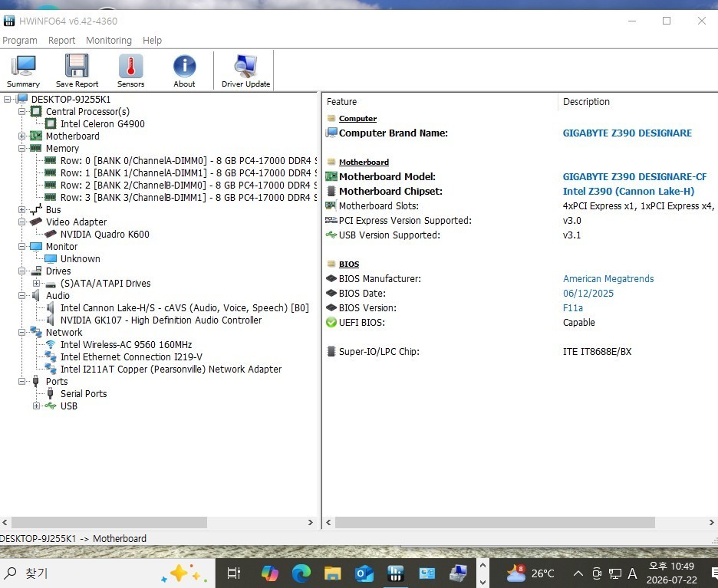Select the Motherboard tree node icon
Image resolution: width=718 pixels, height=588 pixels.
(36, 136)
